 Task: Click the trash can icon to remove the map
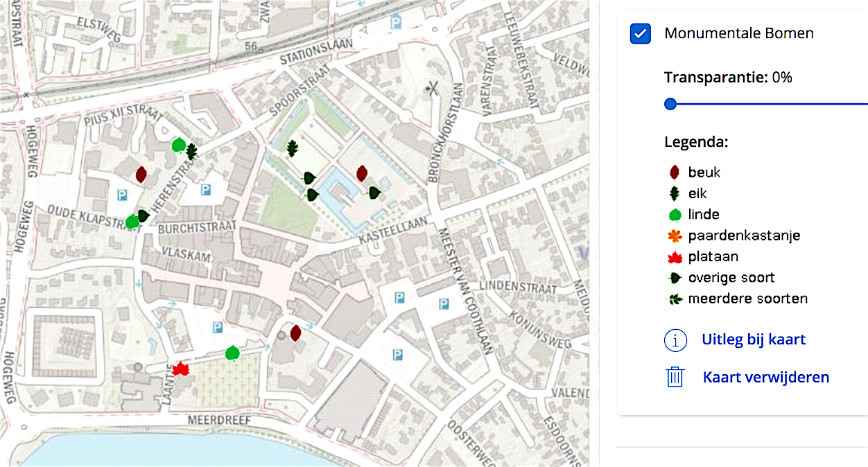[675, 377]
